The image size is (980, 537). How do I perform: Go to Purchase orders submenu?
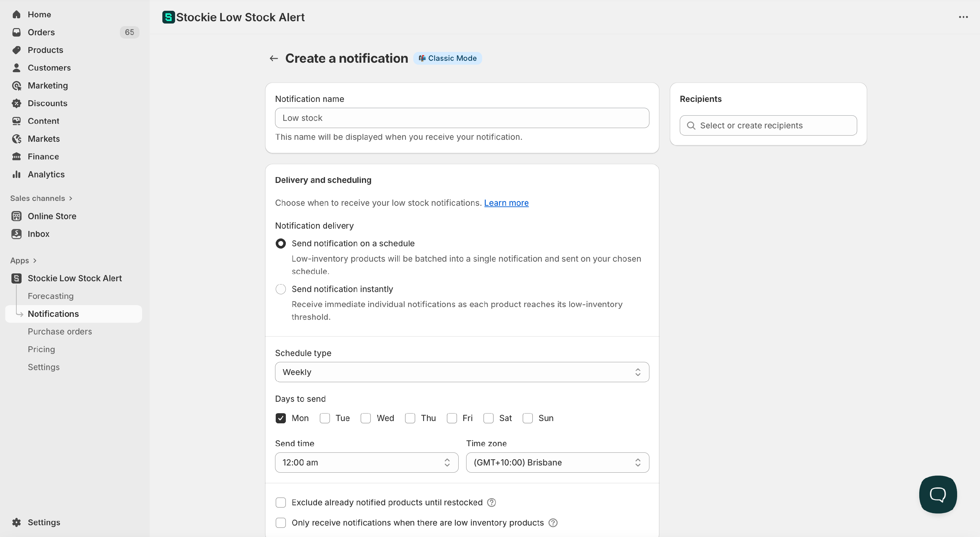[60, 331]
